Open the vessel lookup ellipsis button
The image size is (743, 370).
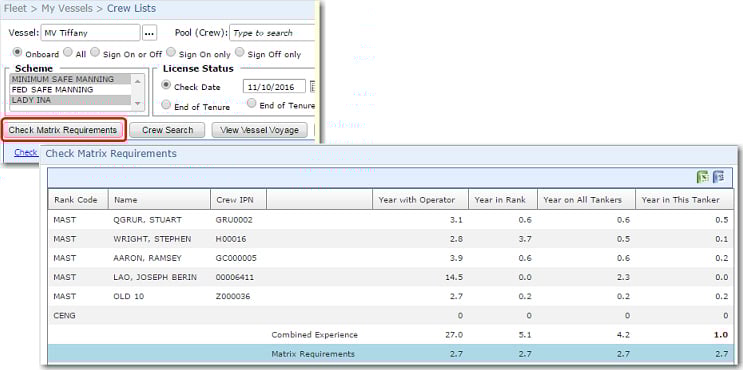tap(149, 33)
